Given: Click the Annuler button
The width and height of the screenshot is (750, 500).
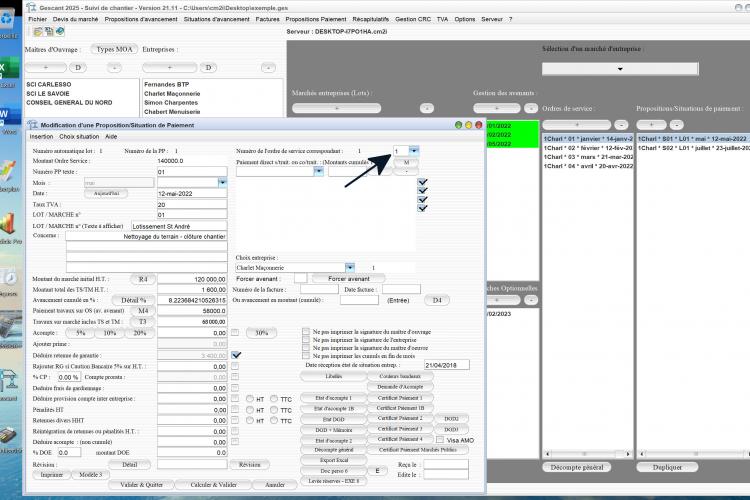Looking at the screenshot, I should click(x=275, y=485).
